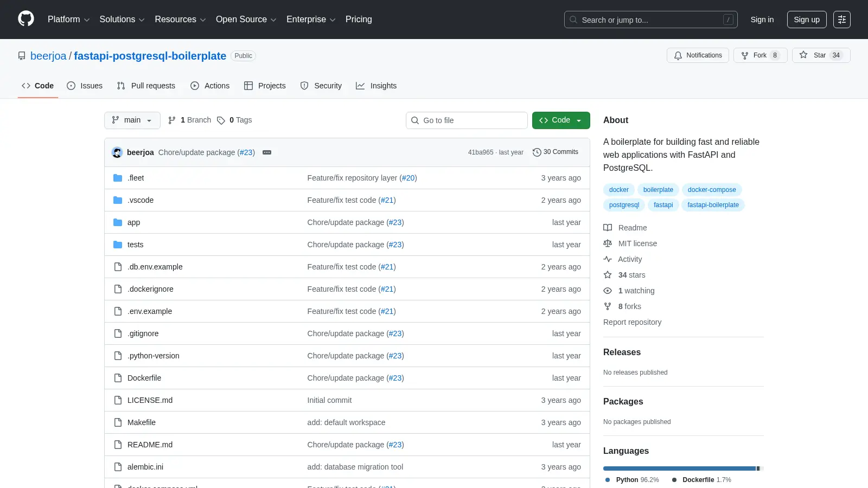Viewport: 868px width, 488px height.
Task: Open the tests folder icon
Action: tap(118, 245)
